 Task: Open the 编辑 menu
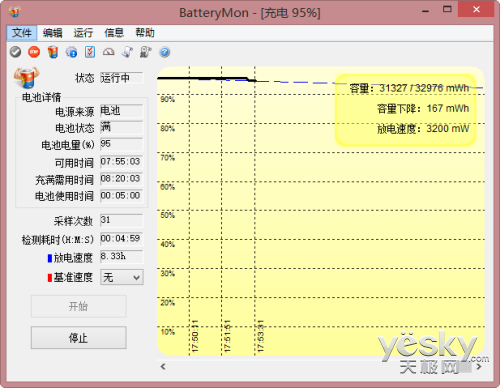click(52, 33)
